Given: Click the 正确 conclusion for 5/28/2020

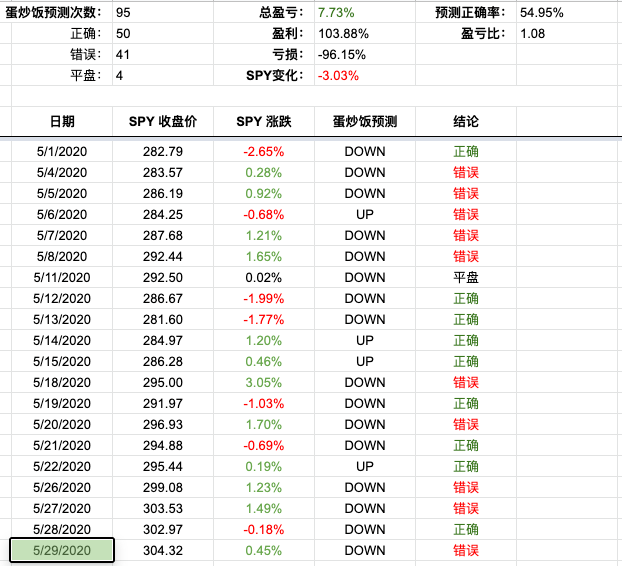Looking at the screenshot, I should [x=466, y=530].
